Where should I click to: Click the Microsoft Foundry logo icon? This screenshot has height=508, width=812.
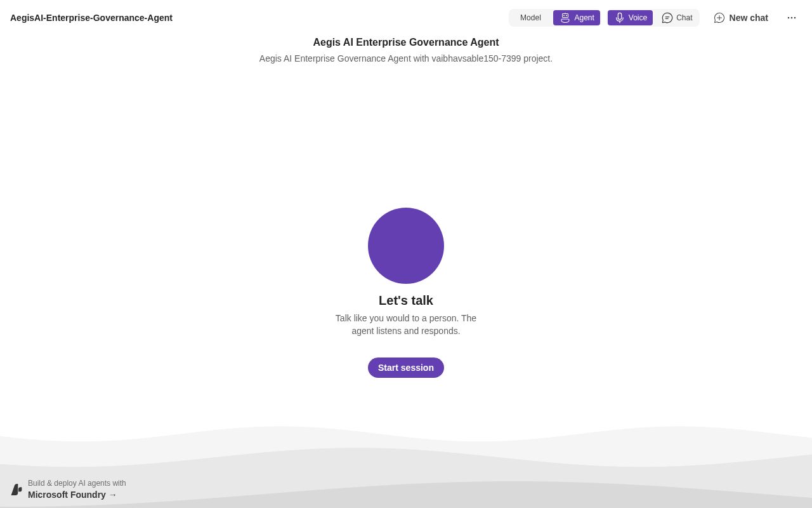(16, 490)
